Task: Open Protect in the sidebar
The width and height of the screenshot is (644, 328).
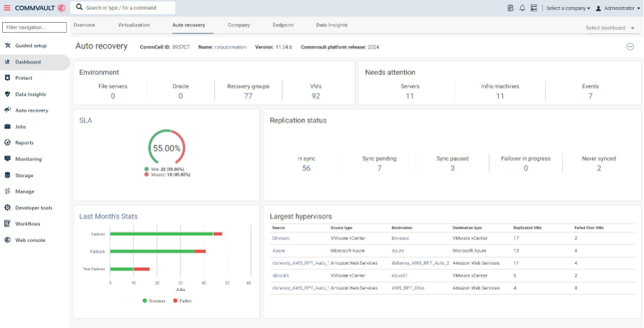Action: [x=24, y=78]
